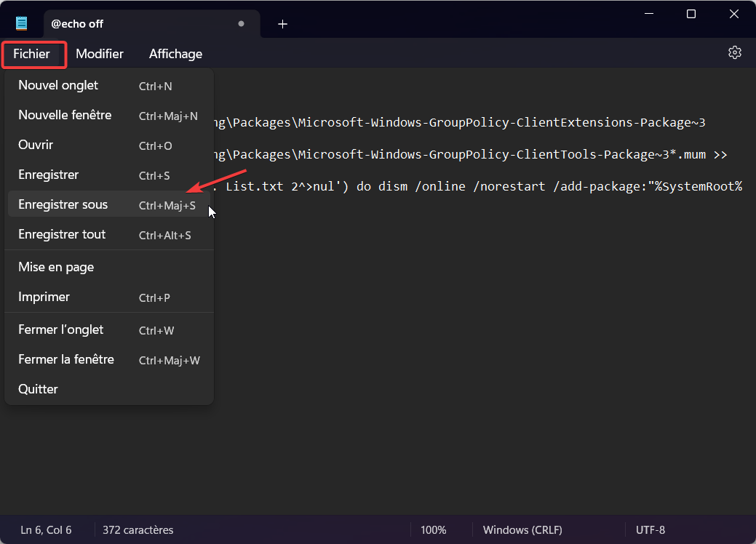Image resolution: width=756 pixels, height=544 pixels.
Task: Select Enregistrer sous
Action: [x=109, y=205]
